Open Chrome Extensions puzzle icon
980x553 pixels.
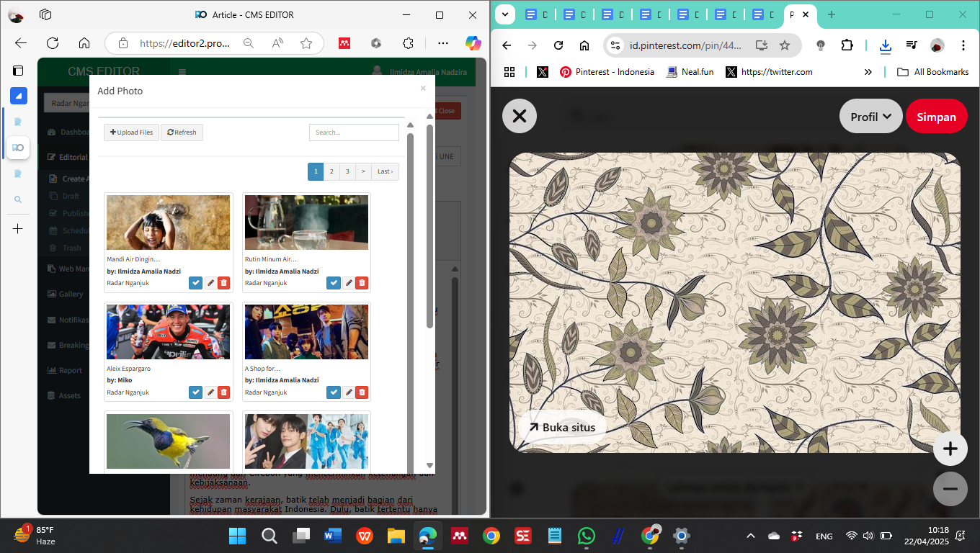tap(847, 45)
